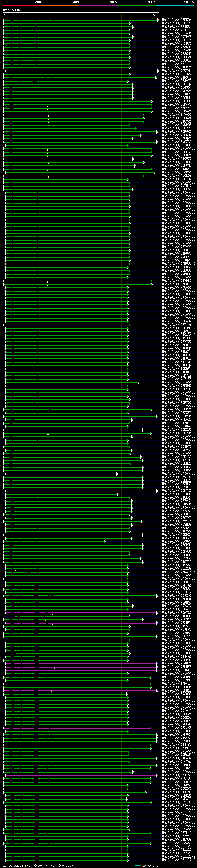Select the UniRef100_C5XX58 label
Image resolution: width=197 pixels, height=868 pixels.
pos(177,775)
